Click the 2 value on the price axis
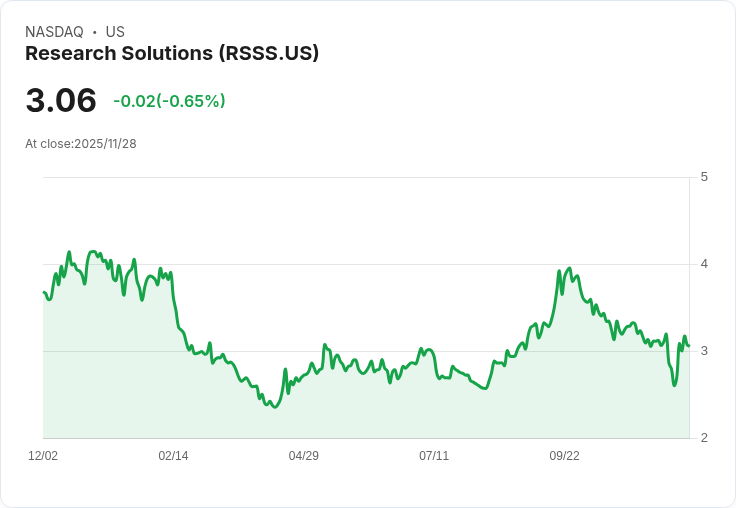The width and height of the screenshot is (736, 508). click(704, 438)
